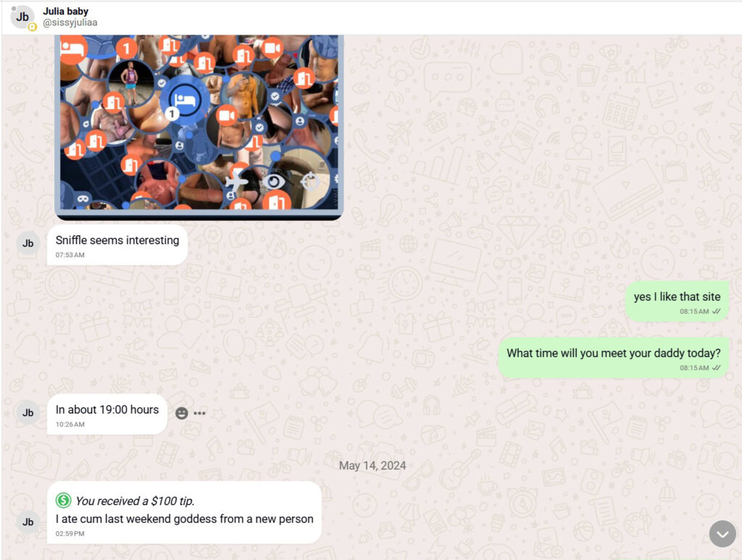Jump to the latest messages with the down chevron button
The width and height of the screenshot is (742, 560).
coord(722,534)
